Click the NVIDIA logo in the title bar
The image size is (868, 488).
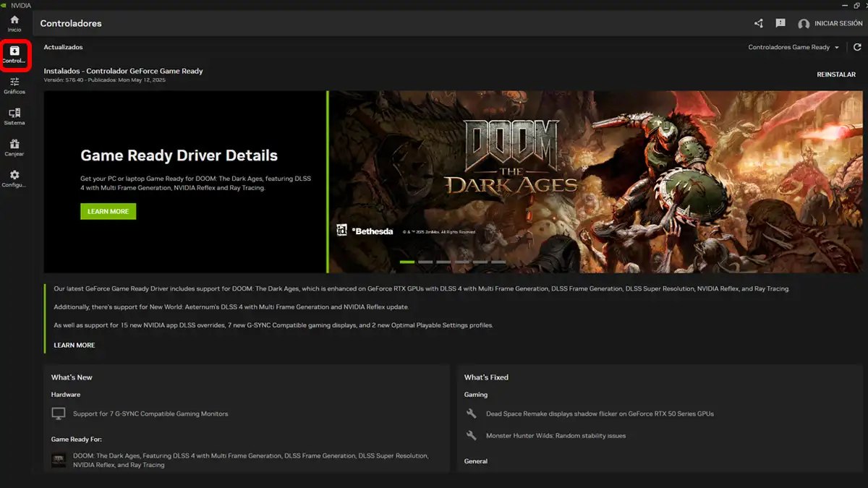click(5, 5)
